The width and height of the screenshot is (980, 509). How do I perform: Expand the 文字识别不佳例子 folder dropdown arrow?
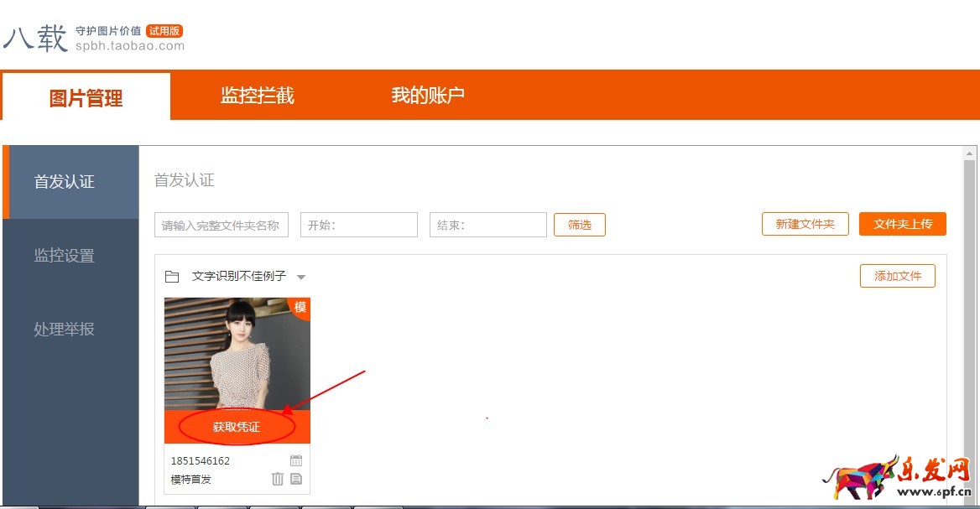coord(301,276)
